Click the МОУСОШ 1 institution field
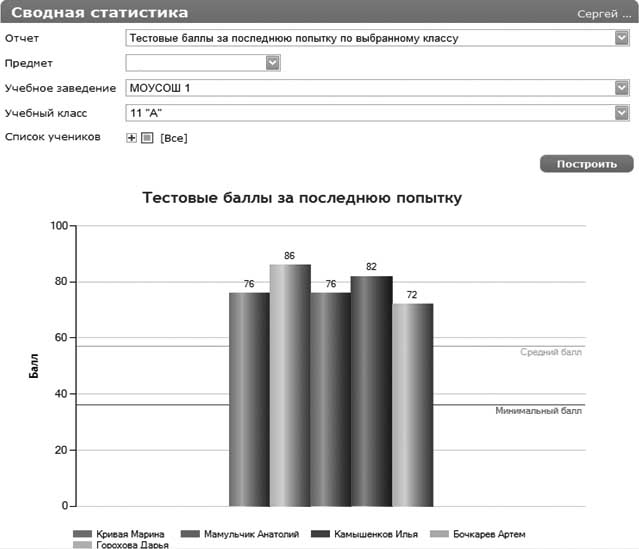This screenshot has width=639, height=549. point(377,88)
